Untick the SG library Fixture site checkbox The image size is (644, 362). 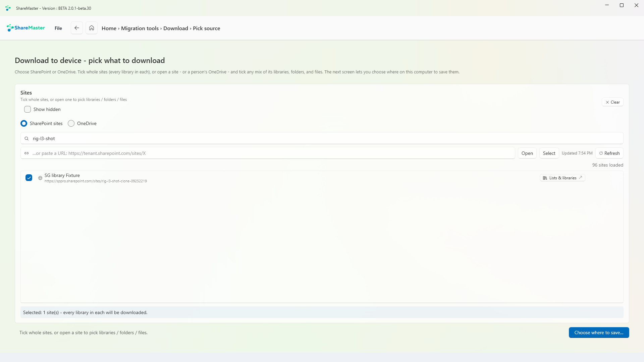click(29, 178)
